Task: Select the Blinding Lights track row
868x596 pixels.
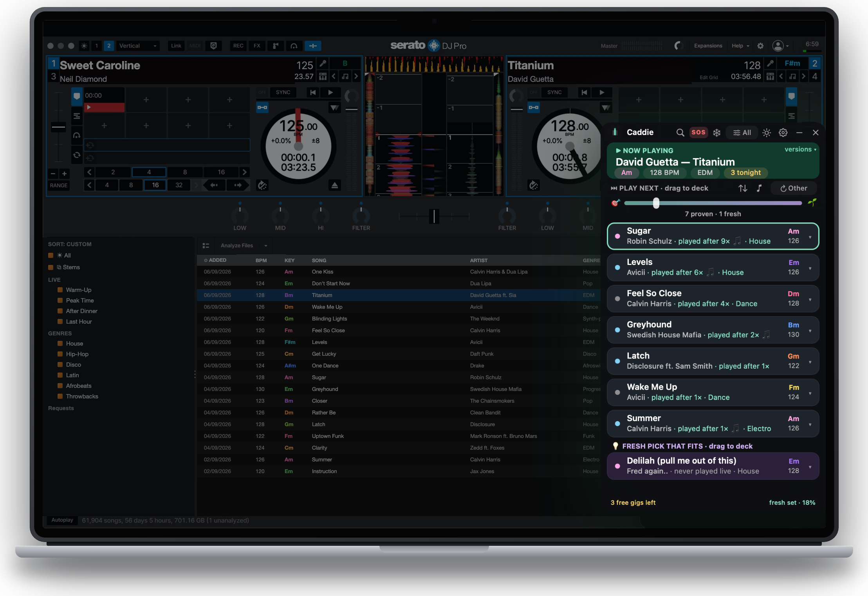Action: click(x=399, y=319)
